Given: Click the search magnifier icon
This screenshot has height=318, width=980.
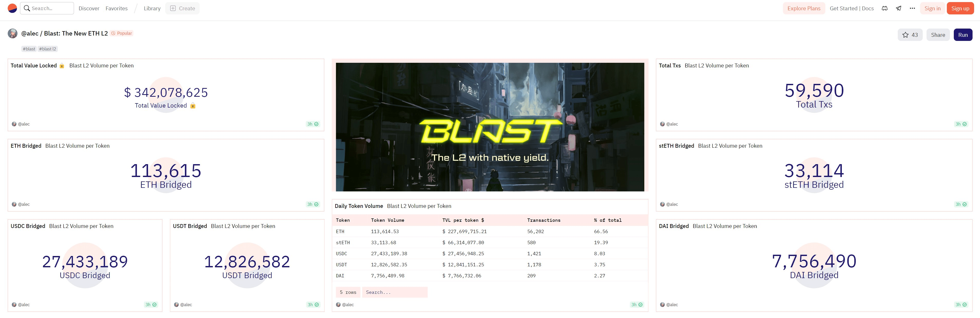Looking at the screenshot, I should (x=27, y=8).
